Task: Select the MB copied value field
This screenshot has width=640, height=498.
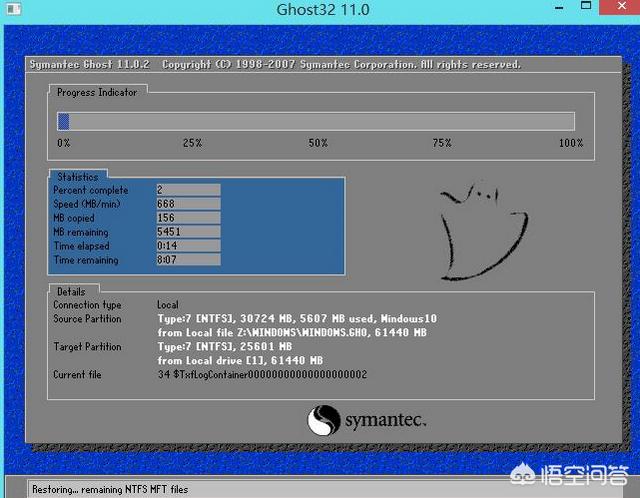Action: point(188,218)
